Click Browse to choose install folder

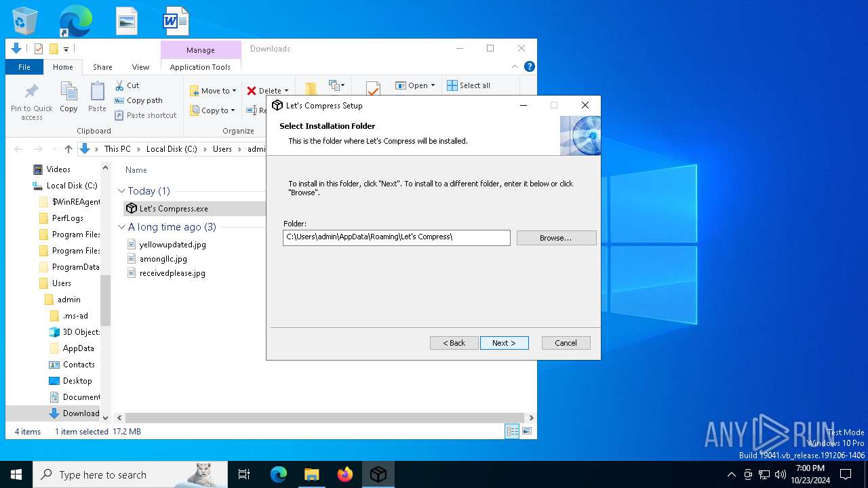pyautogui.click(x=556, y=238)
